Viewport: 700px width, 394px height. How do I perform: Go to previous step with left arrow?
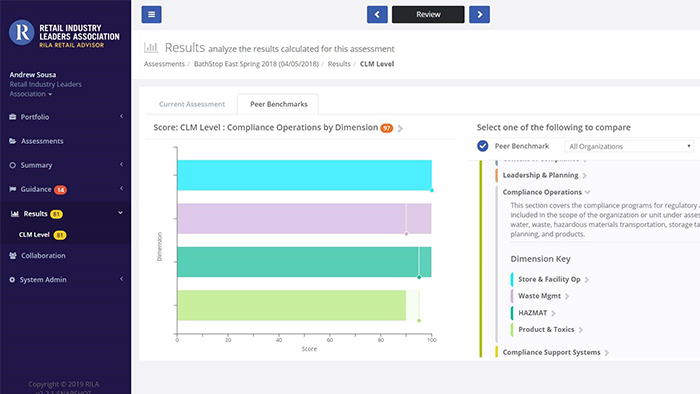coord(377,14)
